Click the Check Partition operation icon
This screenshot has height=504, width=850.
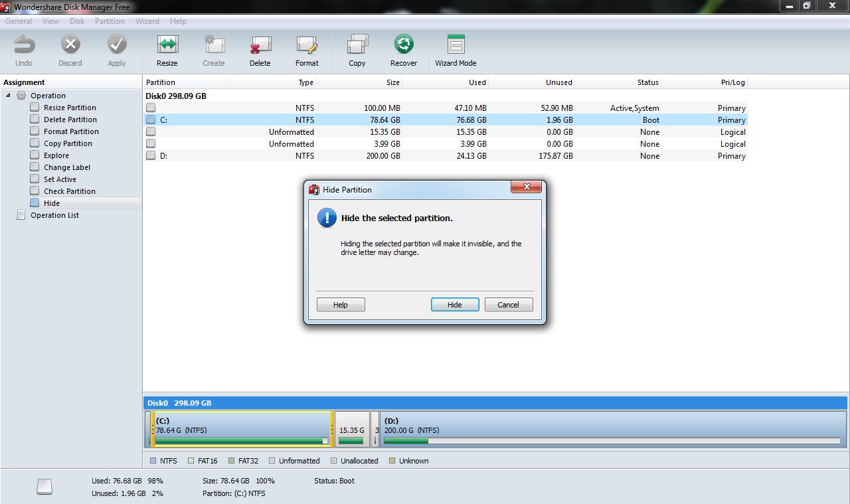(35, 191)
